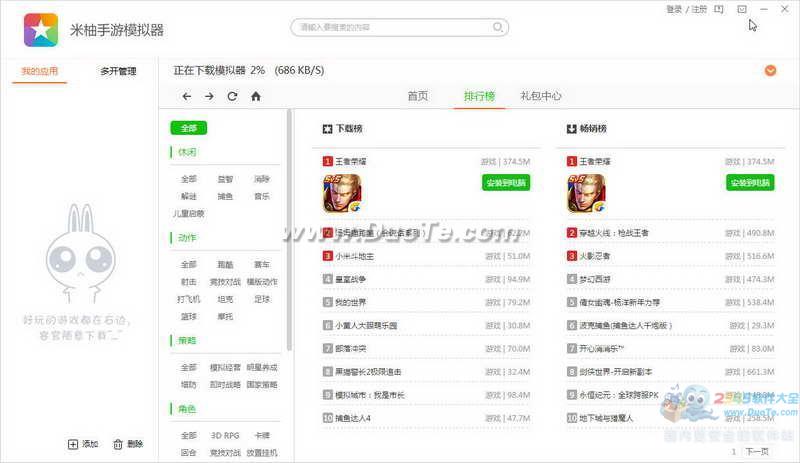Select 射击 under 动作 category

[x=188, y=282]
